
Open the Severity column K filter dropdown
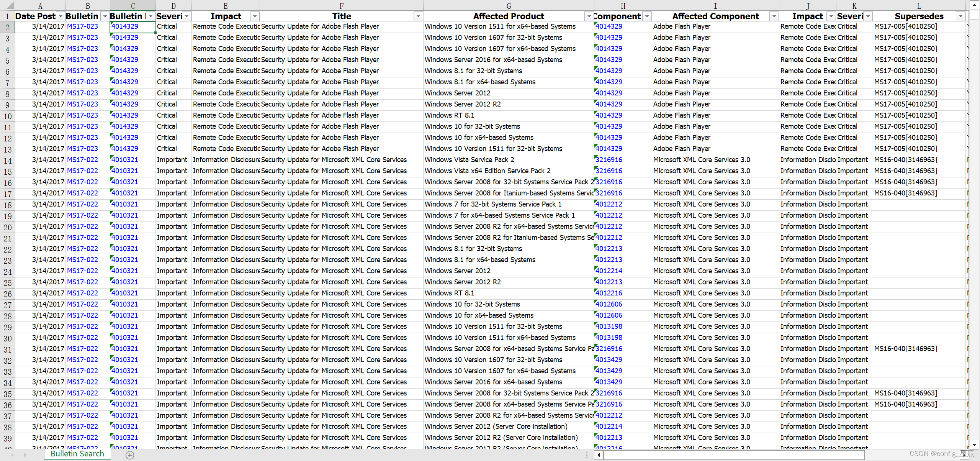(x=868, y=16)
